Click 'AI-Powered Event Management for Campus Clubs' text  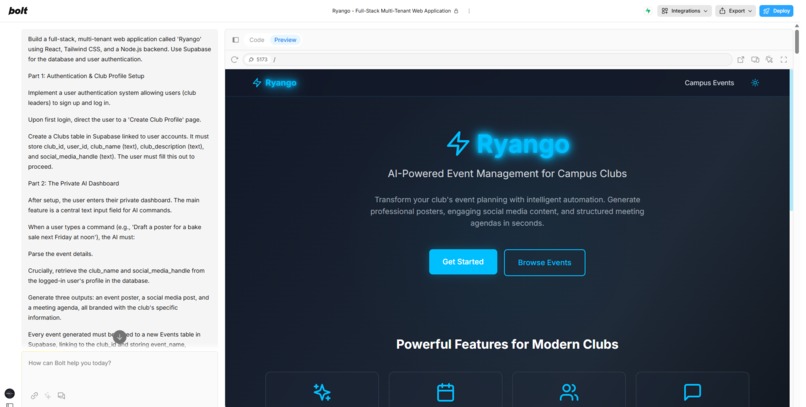point(507,174)
